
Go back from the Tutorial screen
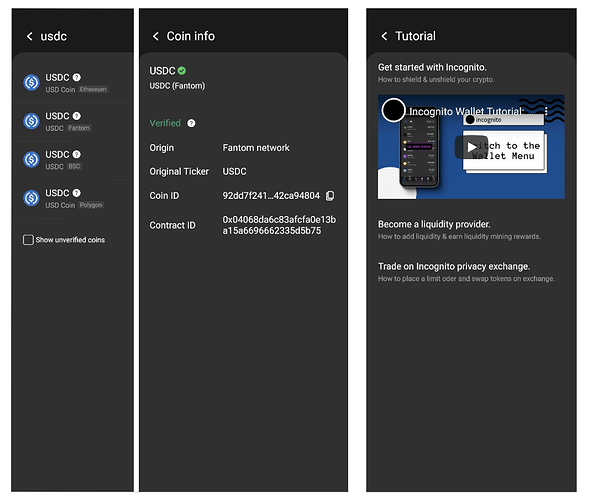384,36
